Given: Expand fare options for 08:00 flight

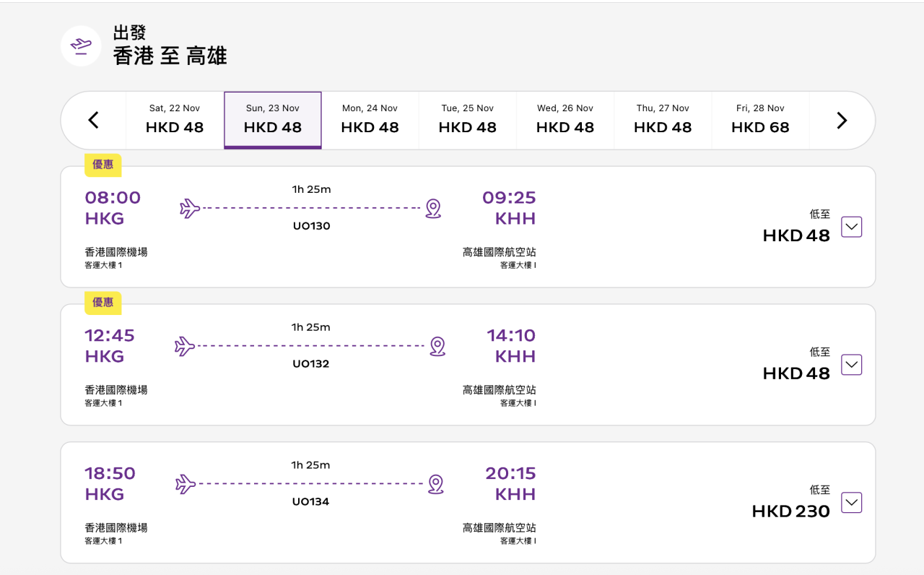Looking at the screenshot, I should (x=852, y=227).
